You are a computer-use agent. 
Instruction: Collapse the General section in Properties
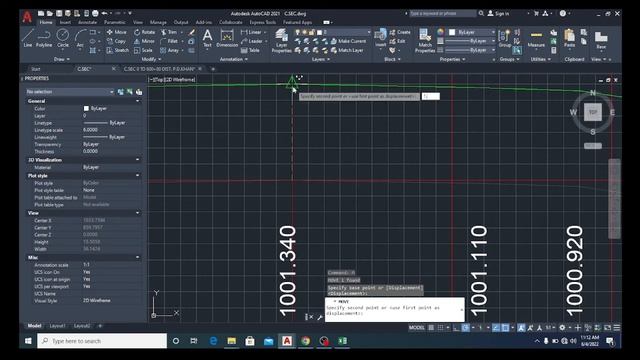(137, 101)
